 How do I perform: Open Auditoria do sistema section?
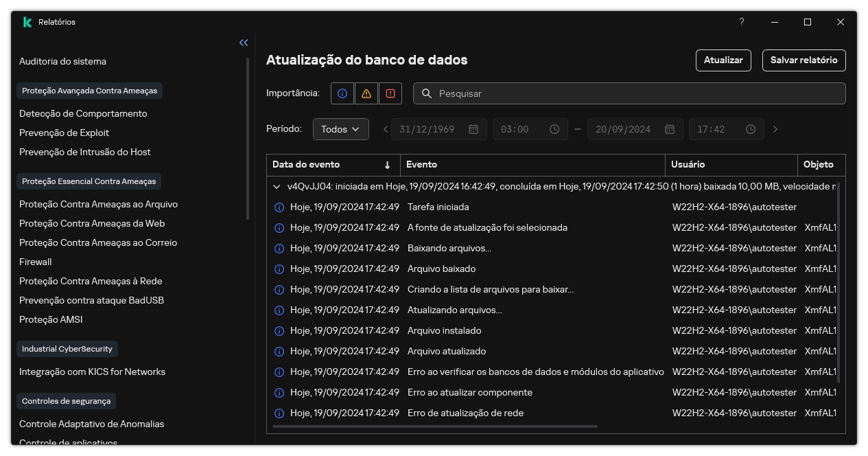62,61
